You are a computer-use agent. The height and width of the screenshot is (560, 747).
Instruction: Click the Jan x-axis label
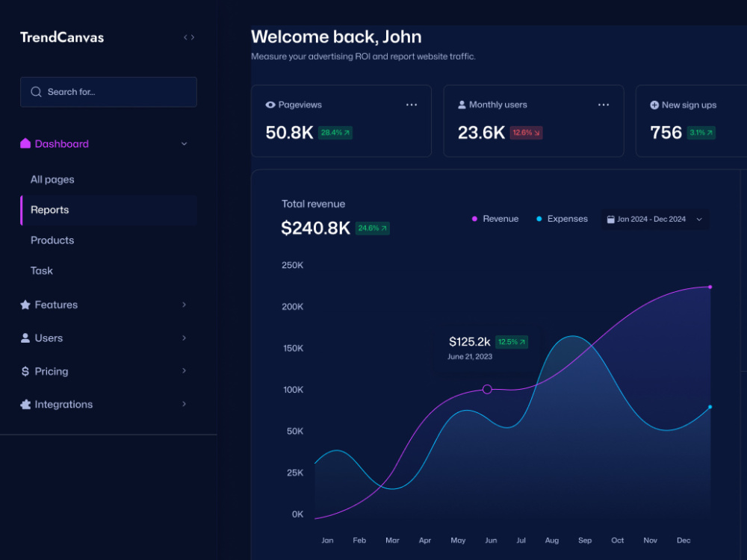(327, 541)
